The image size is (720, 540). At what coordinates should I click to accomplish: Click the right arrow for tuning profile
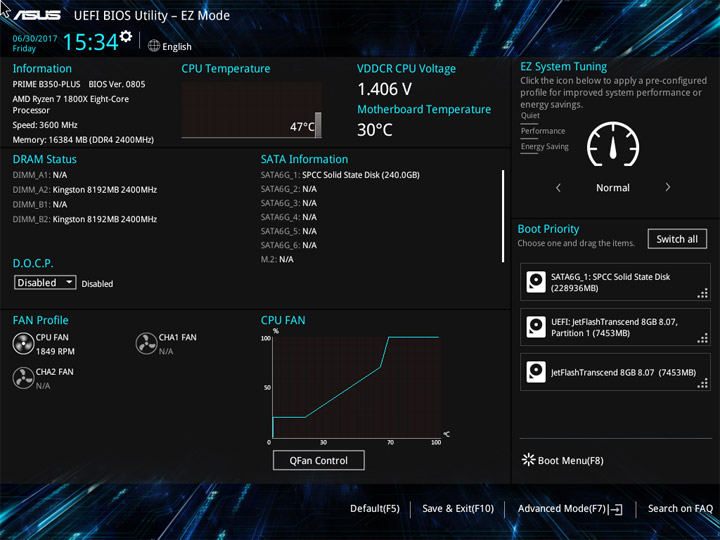pyautogui.click(x=668, y=187)
